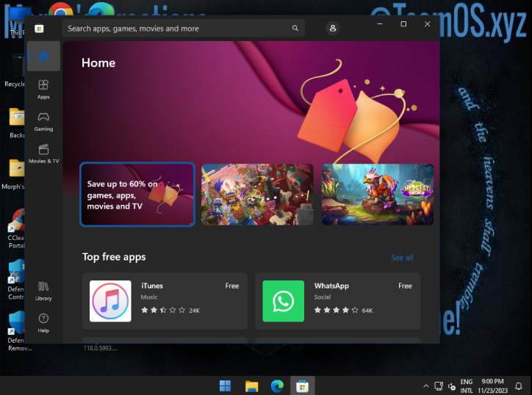
Task: Select the Defender Control desktop shortcut
Action: [x=16, y=280]
